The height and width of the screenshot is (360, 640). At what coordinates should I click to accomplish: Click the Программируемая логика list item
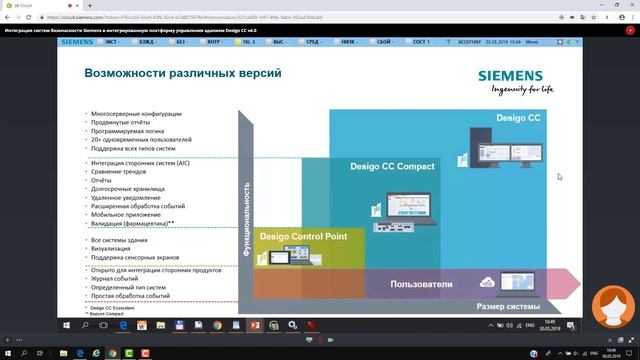point(127,131)
